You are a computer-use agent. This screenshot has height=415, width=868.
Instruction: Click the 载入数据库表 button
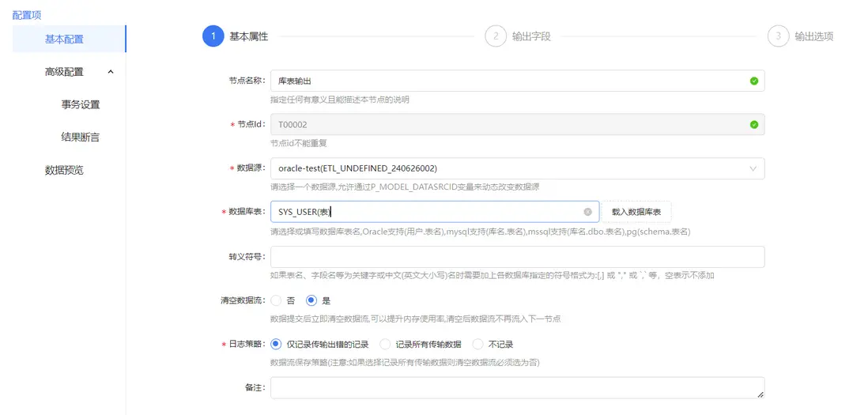click(636, 212)
